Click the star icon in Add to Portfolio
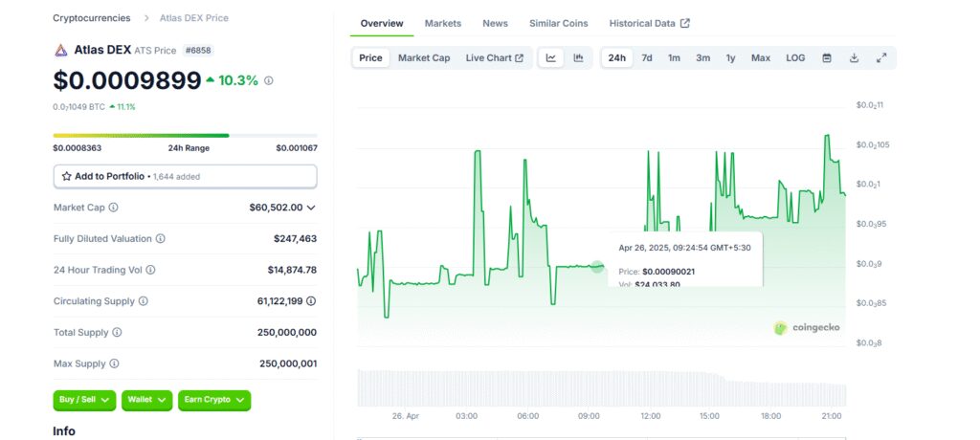The height and width of the screenshot is (440, 980). pyautogui.click(x=67, y=177)
